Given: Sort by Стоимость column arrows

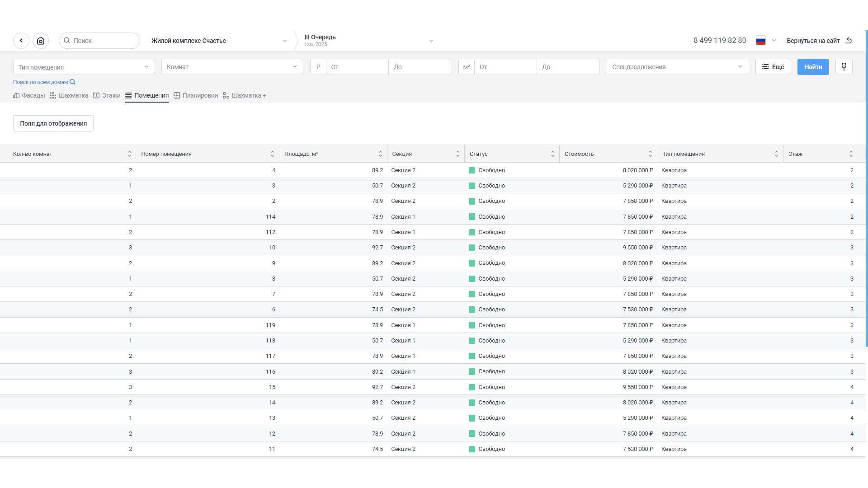Looking at the screenshot, I should pyautogui.click(x=650, y=154).
